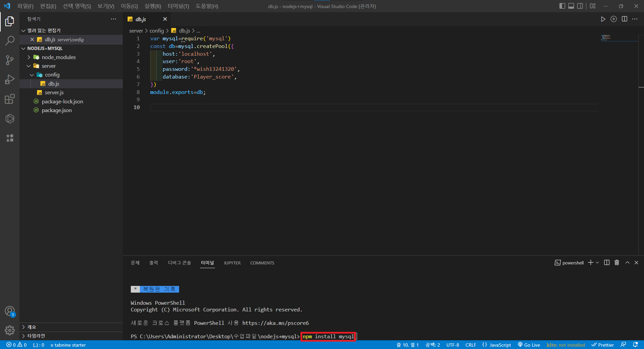Toggle the primary side bar layout icon
This screenshot has height=349, width=644.
562,6
